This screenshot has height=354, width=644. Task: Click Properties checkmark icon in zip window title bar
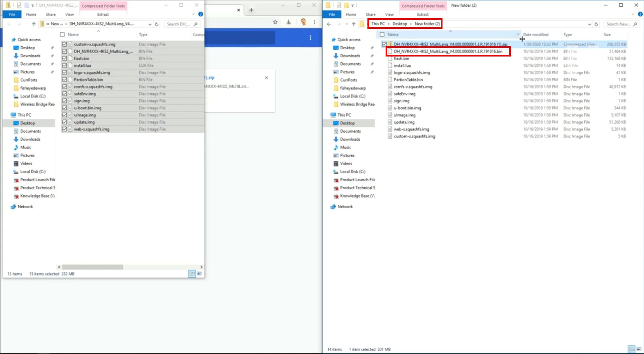19,5
